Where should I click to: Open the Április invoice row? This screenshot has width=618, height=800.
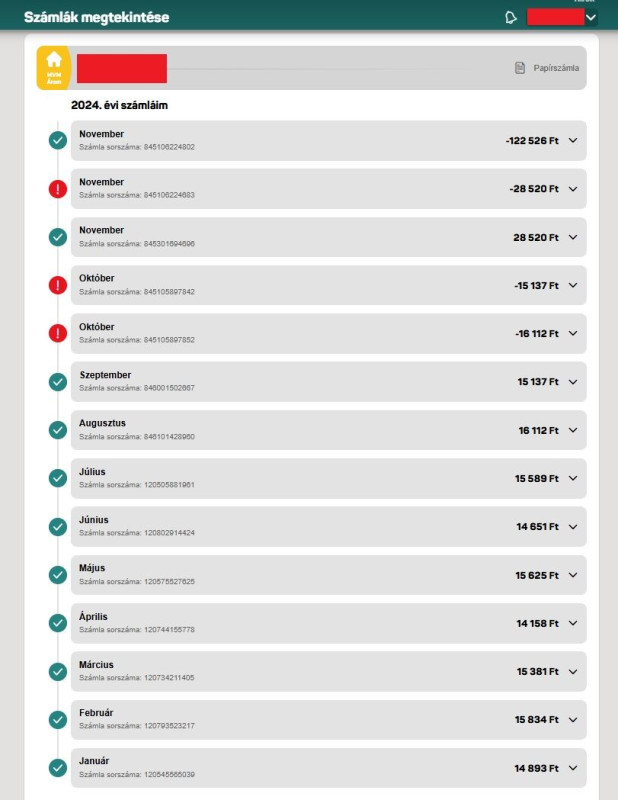(x=328, y=623)
